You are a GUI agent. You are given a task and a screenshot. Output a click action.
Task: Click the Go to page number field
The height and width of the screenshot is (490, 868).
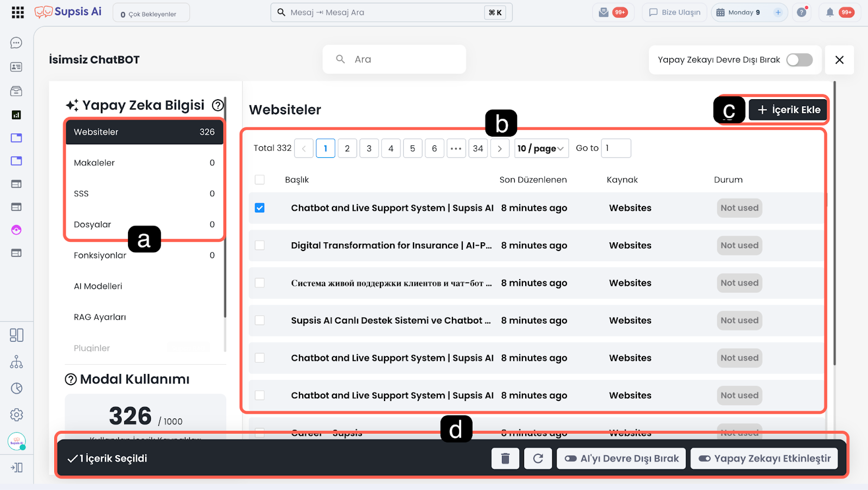616,149
